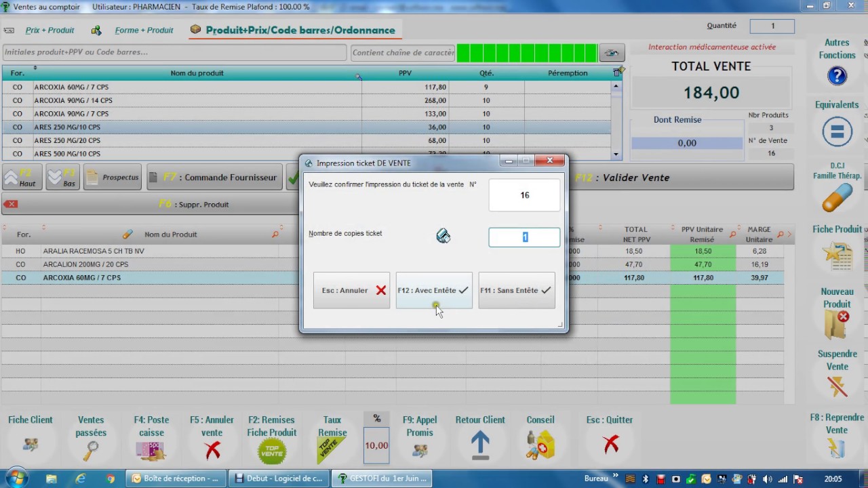Click the Retour Client arrow icon

tap(480, 446)
